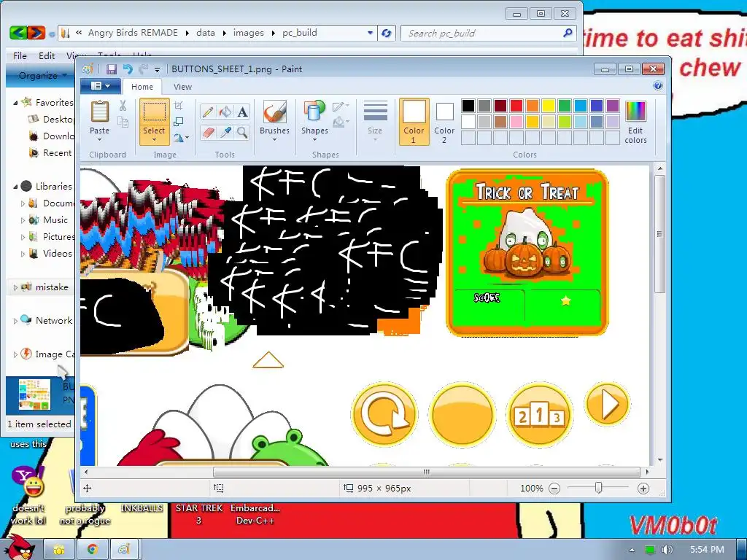Click the Copy icon in Clipboard group
747x560 pixels.
click(123, 122)
